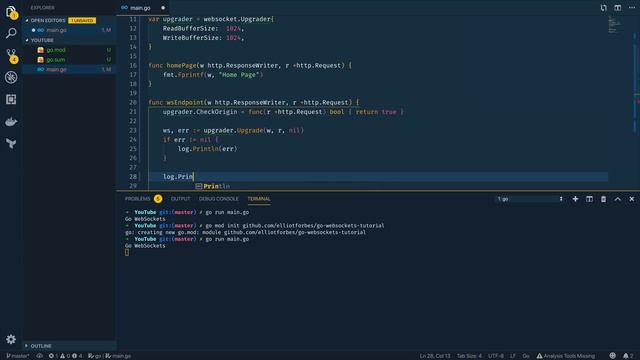Click the go-websockets-tutorial module line in terminal
640x360 pixels.
tap(245, 232)
